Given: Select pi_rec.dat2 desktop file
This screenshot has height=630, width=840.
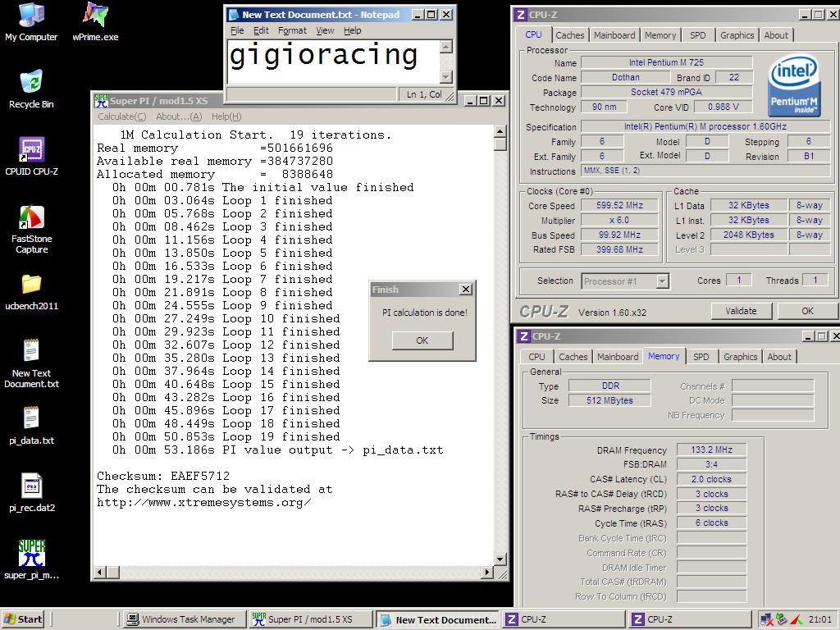Looking at the screenshot, I should click(x=31, y=493).
